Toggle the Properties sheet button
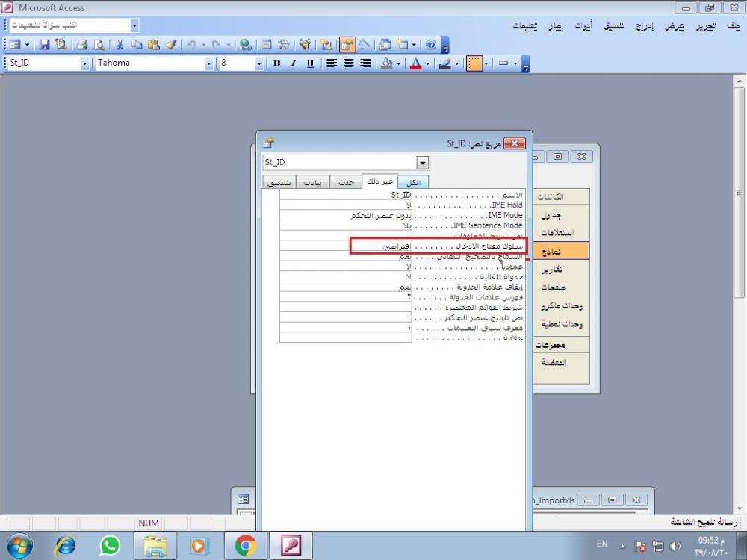 (x=347, y=45)
